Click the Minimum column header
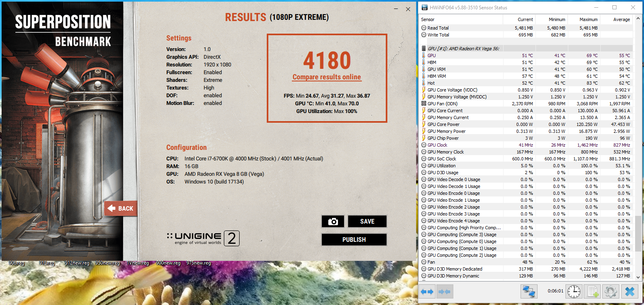 (551, 19)
